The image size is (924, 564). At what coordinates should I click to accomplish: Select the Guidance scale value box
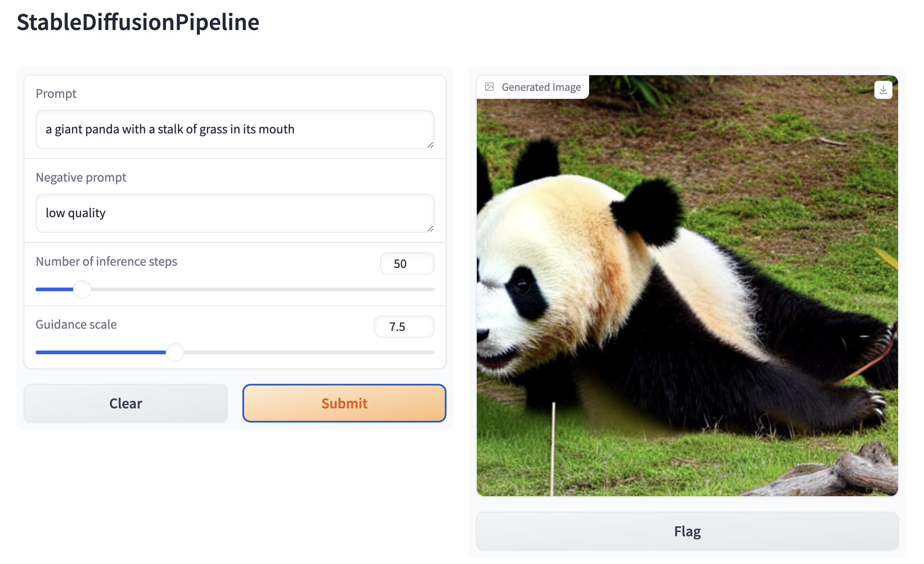(x=404, y=326)
